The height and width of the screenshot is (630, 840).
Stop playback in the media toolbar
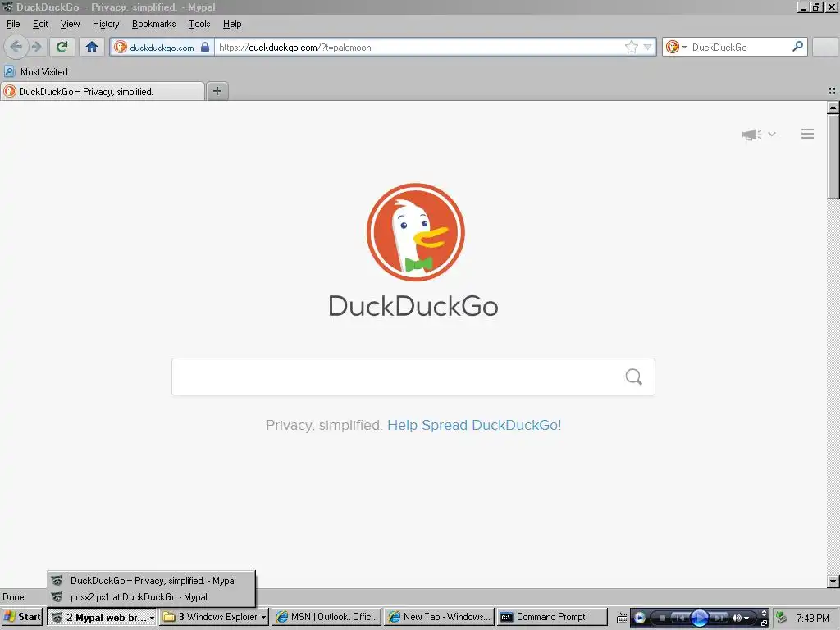click(662, 618)
